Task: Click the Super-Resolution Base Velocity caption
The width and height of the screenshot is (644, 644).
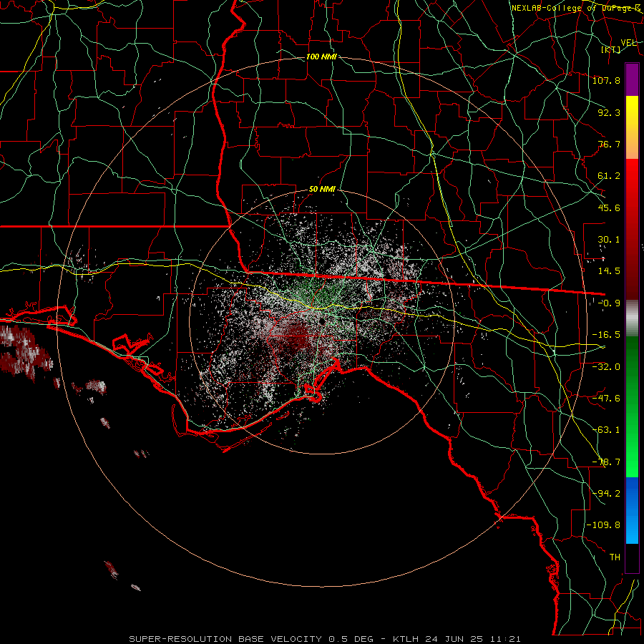Action: 324,639
